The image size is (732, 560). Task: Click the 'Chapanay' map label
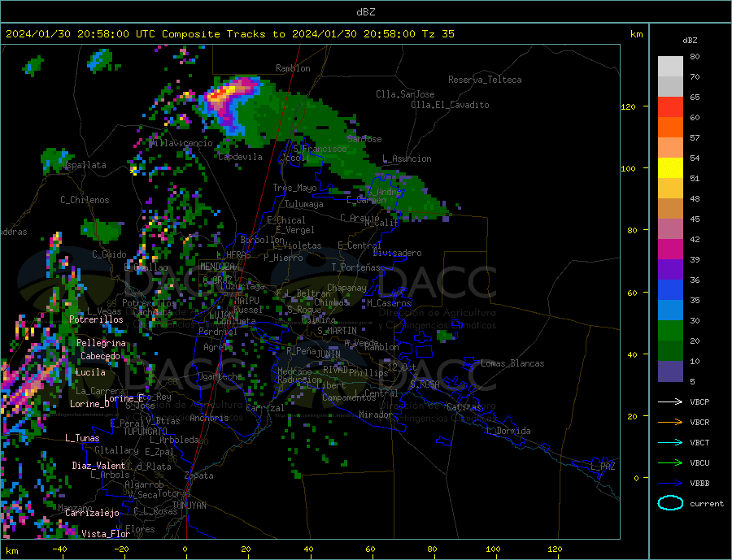click(x=346, y=288)
